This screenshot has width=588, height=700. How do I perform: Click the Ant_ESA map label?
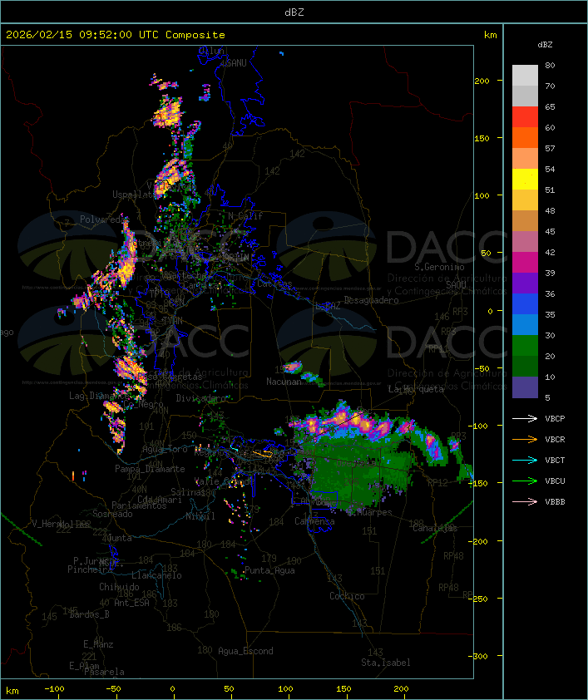click(x=131, y=603)
